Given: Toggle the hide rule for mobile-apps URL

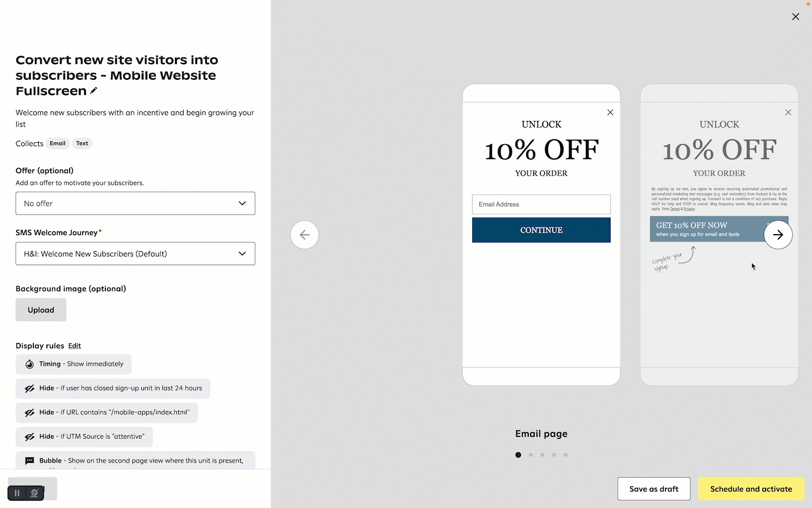Looking at the screenshot, I should click(30, 412).
